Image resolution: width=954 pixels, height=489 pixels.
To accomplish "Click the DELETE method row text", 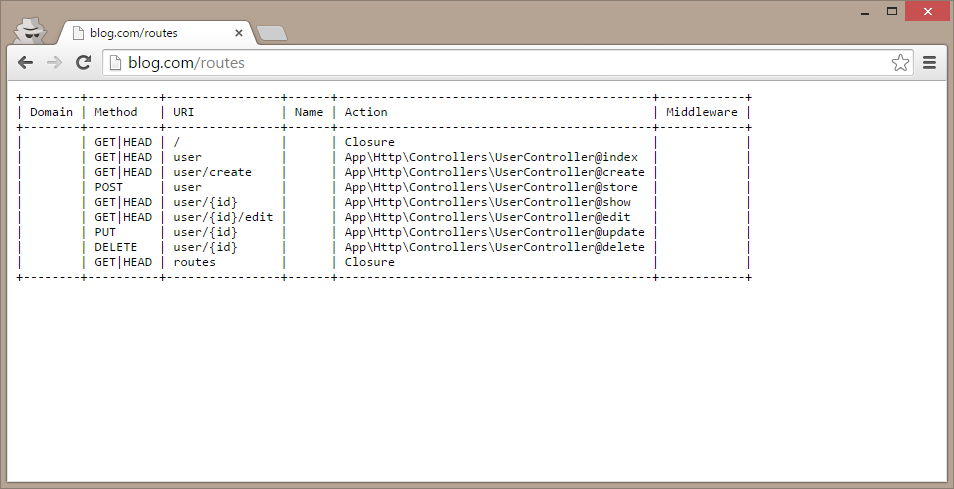I will (x=116, y=247).
